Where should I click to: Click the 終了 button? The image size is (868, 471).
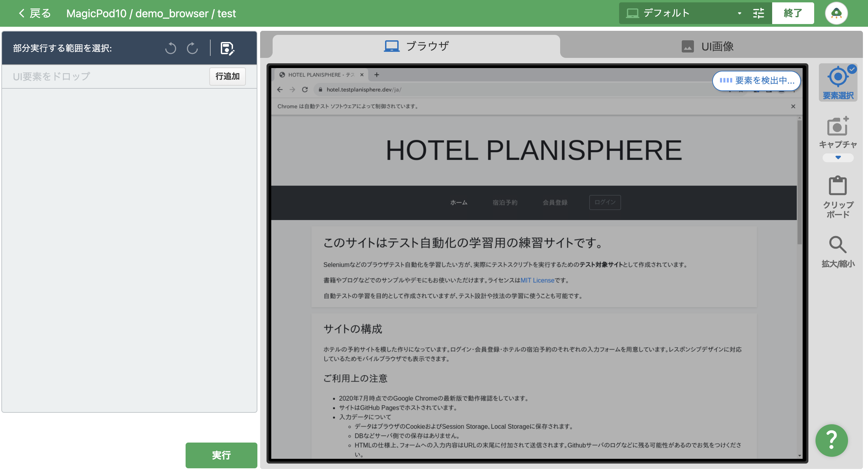[x=793, y=13]
